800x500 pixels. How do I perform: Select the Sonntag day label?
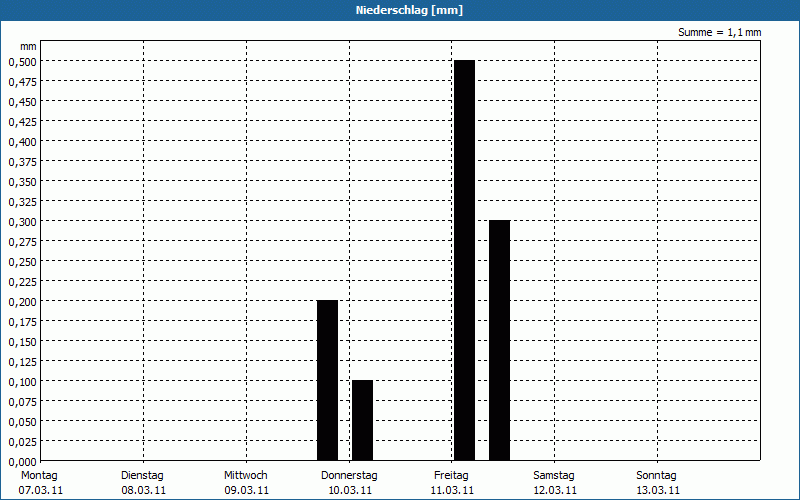point(656,476)
